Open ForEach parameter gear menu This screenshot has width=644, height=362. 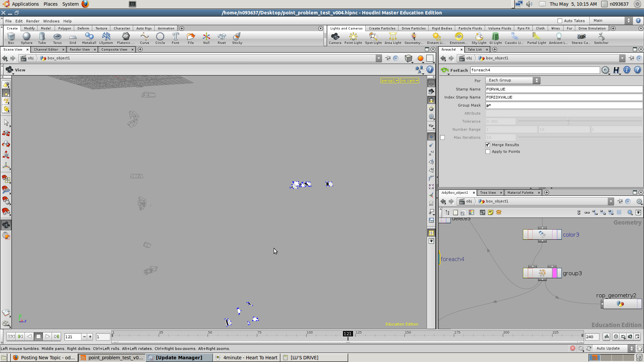click(x=605, y=70)
